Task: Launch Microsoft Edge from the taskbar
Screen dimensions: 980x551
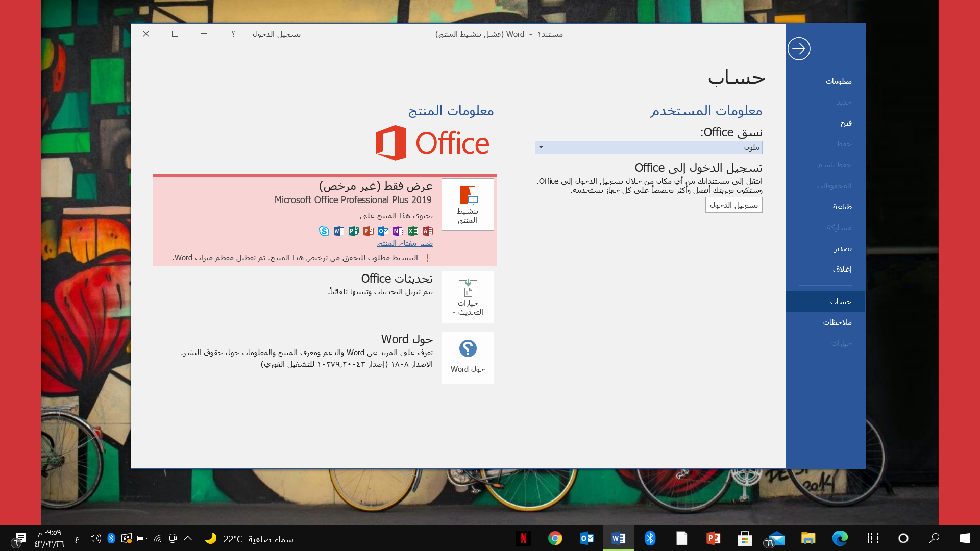Action: tap(840, 538)
